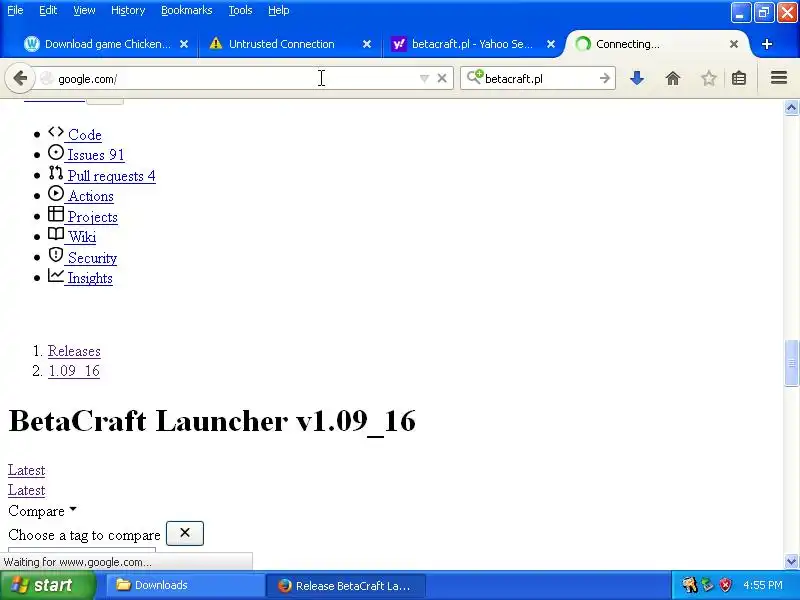
Task: Go to the Firefox home page icon
Action: point(673,79)
